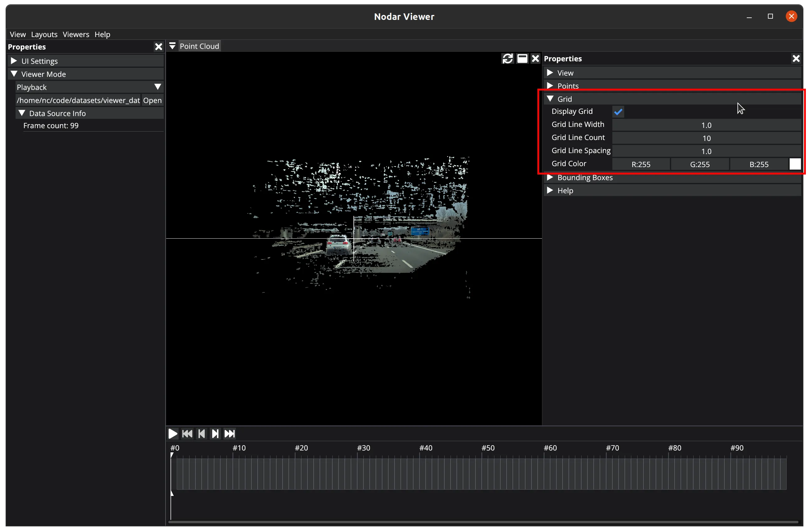Screen dimensions: 809x532
Task: Jump to the first frame
Action: click(x=187, y=433)
